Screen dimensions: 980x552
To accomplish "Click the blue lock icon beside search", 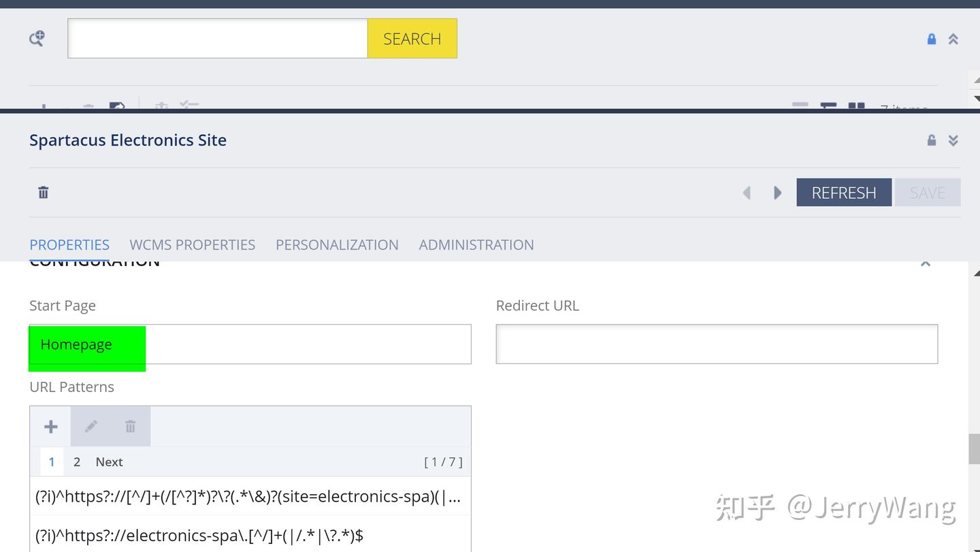I will 932,39.
